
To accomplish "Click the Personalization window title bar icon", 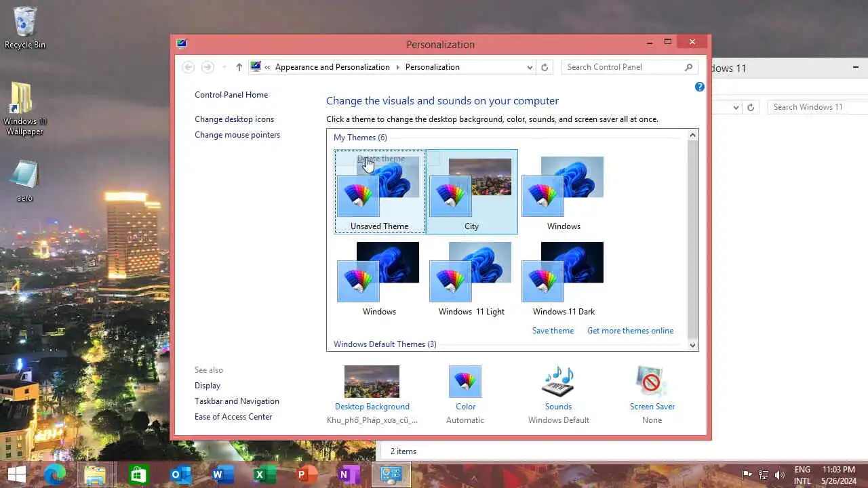I will [x=181, y=43].
